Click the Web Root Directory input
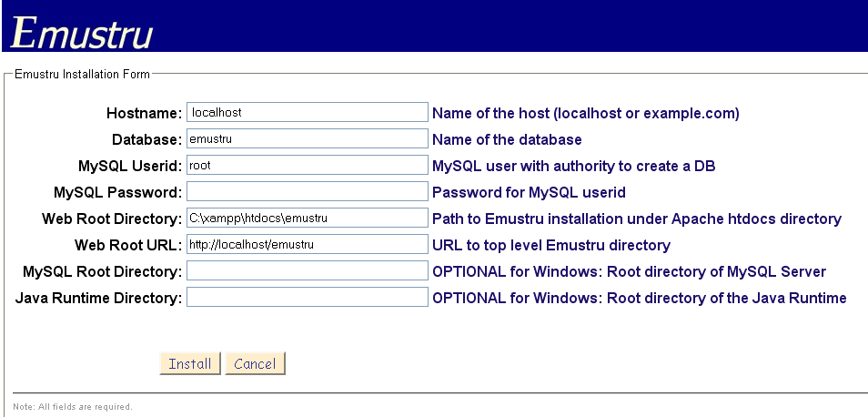The width and height of the screenshot is (868, 417). [307, 219]
